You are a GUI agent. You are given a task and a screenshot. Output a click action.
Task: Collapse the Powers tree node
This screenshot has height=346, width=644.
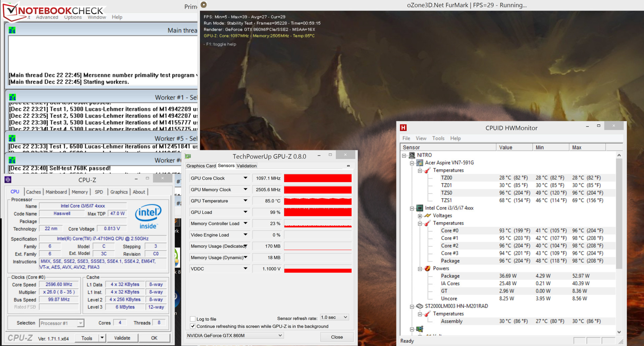[420, 269]
